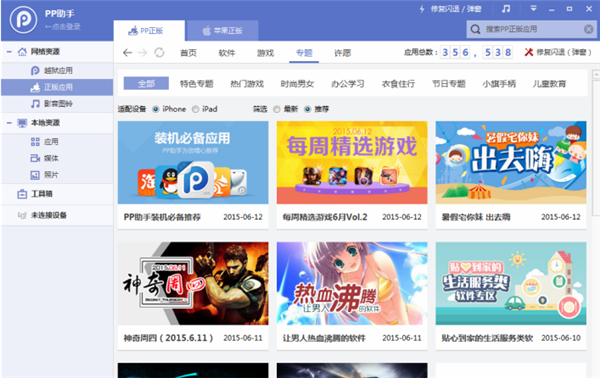Open the 专题 nav tab
The height and width of the screenshot is (378, 600).
click(304, 53)
